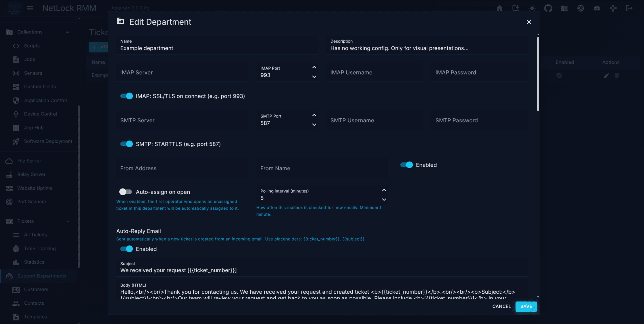Click the delete trash icon in Actions column
The image size is (644, 324).
(617, 75)
